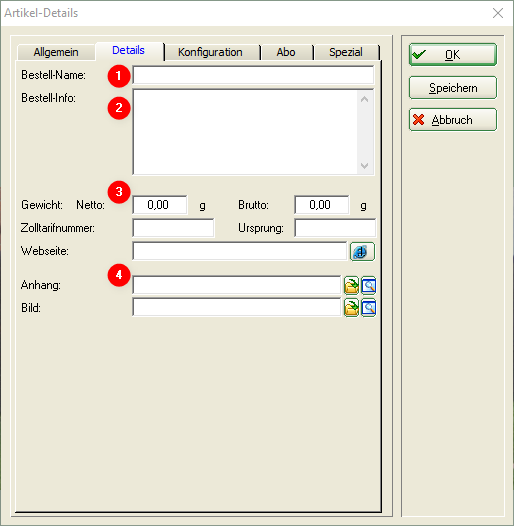Open the Konfiguration tab
This screenshot has width=514, height=526.
[x=210, y=52]
